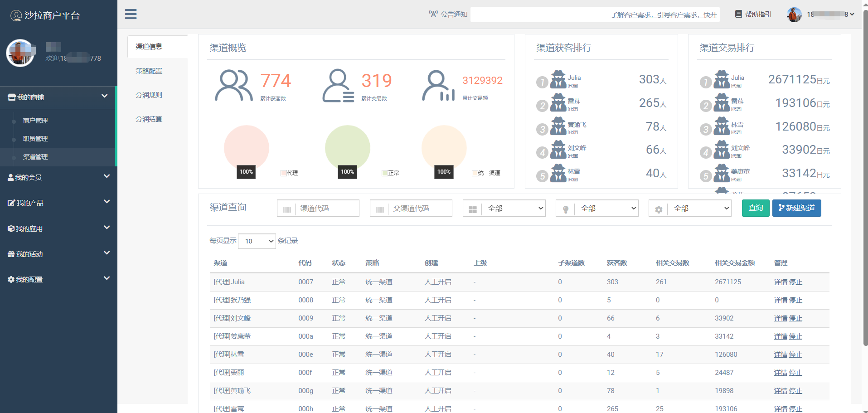Image resolution: width=868 pixels, height=413 pixels.
Task: Switch to the 渠道信息 tab
Action: (x=157, y=46)
